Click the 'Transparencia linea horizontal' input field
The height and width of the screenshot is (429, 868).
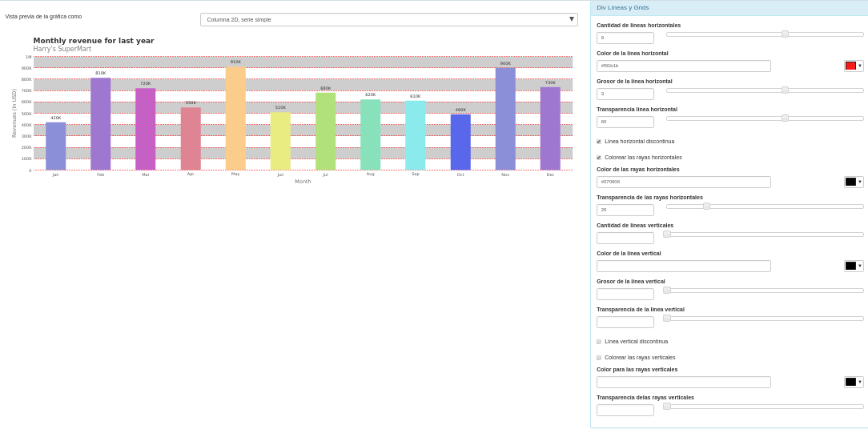click(625, 122)
